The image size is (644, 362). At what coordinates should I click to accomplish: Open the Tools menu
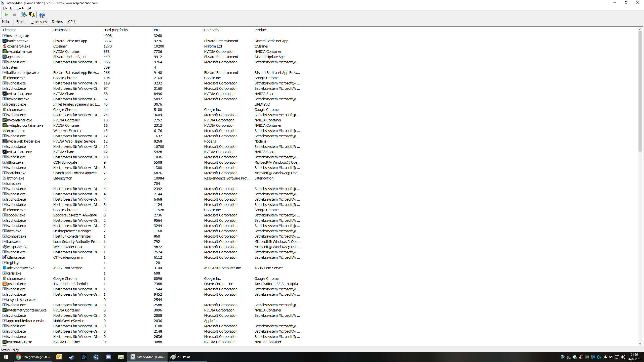21,8
